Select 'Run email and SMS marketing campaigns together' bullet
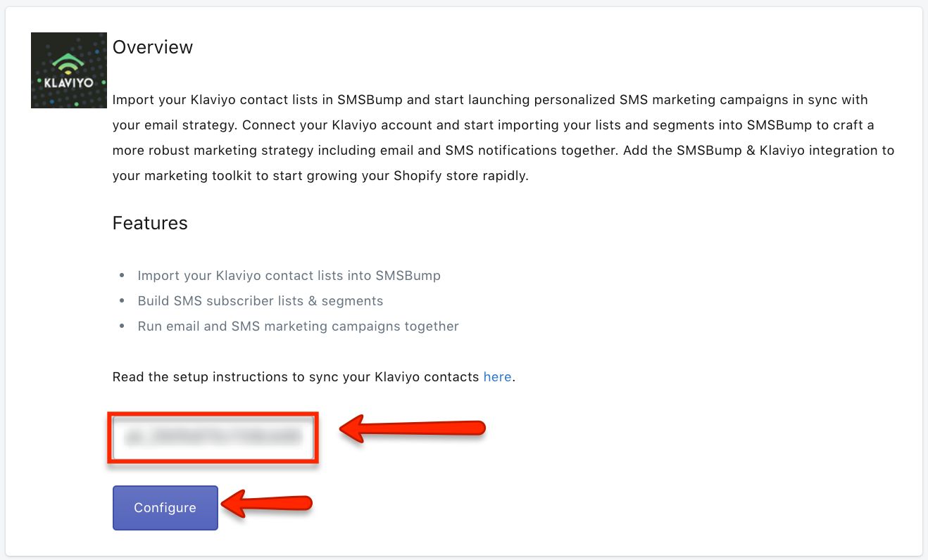Image resolution: width=928 pixels, height=560 pixels. point(299,326)
